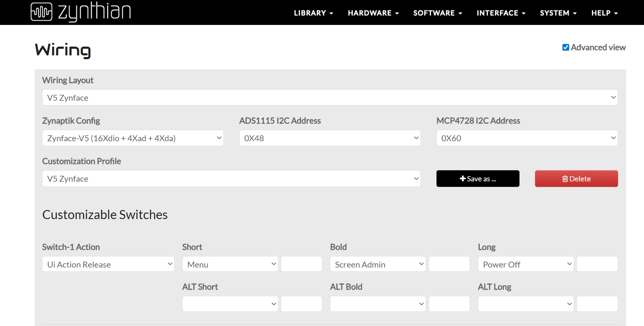The height and width of the screenshot is (326, 644).
Task: Open the Long dropdown showing Power Off
Action: 526,264
